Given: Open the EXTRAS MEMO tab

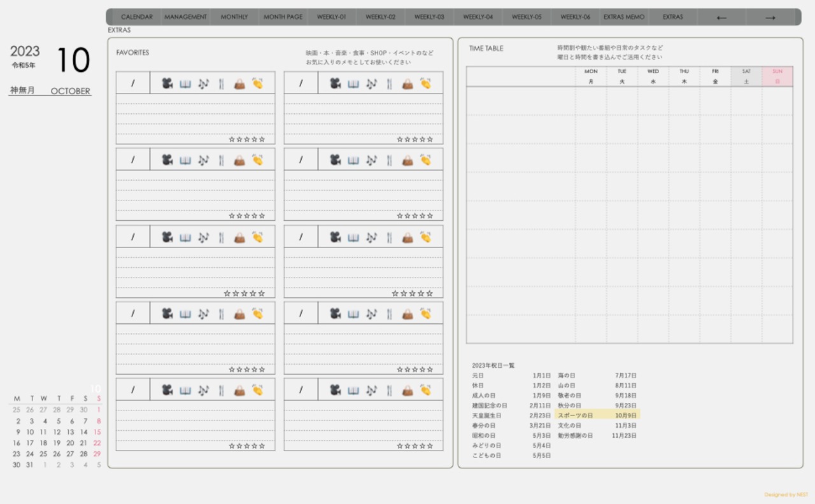Looking at the screenshot, I should coord(624,17).
